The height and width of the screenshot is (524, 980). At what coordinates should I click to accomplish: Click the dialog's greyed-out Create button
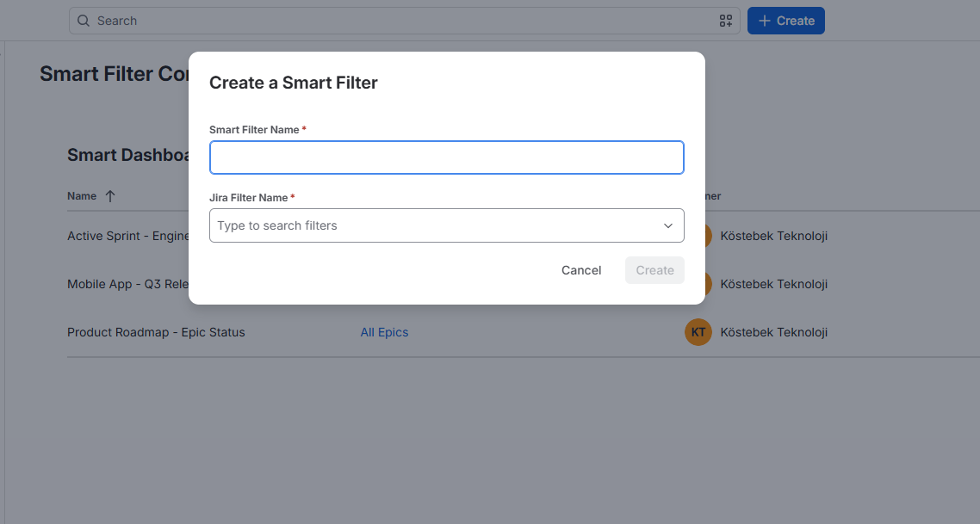click(655, 270)
